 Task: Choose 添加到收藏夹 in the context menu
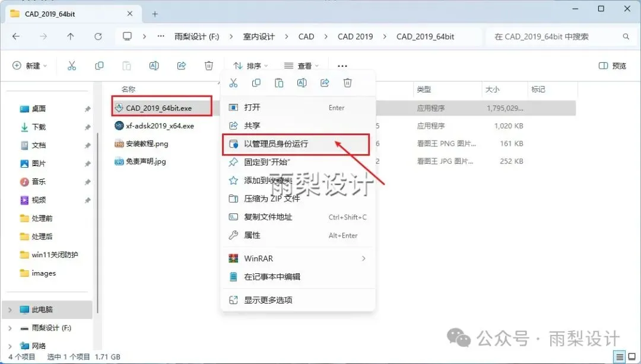click(298, 180)
